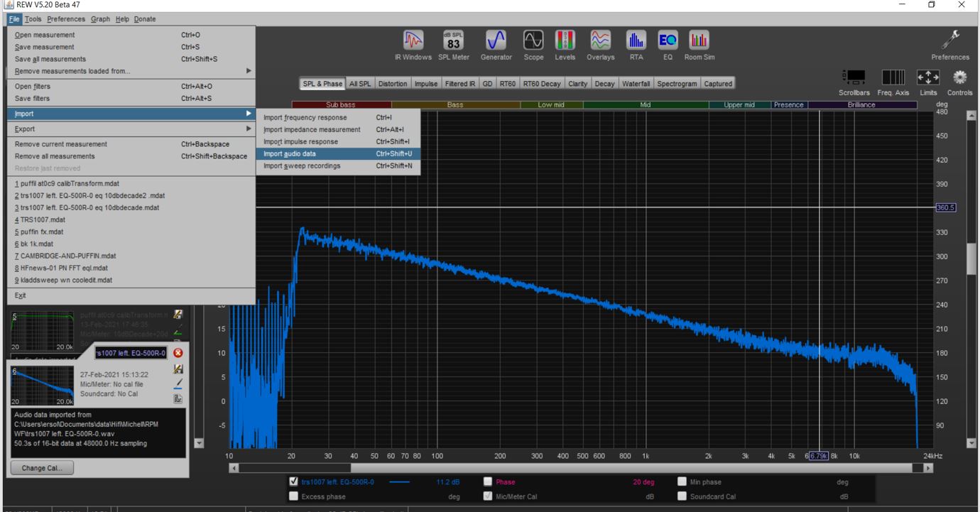Choose Import sweep recordings
Image resolution: width=980 pixels, height=512 pixels.
338,165
